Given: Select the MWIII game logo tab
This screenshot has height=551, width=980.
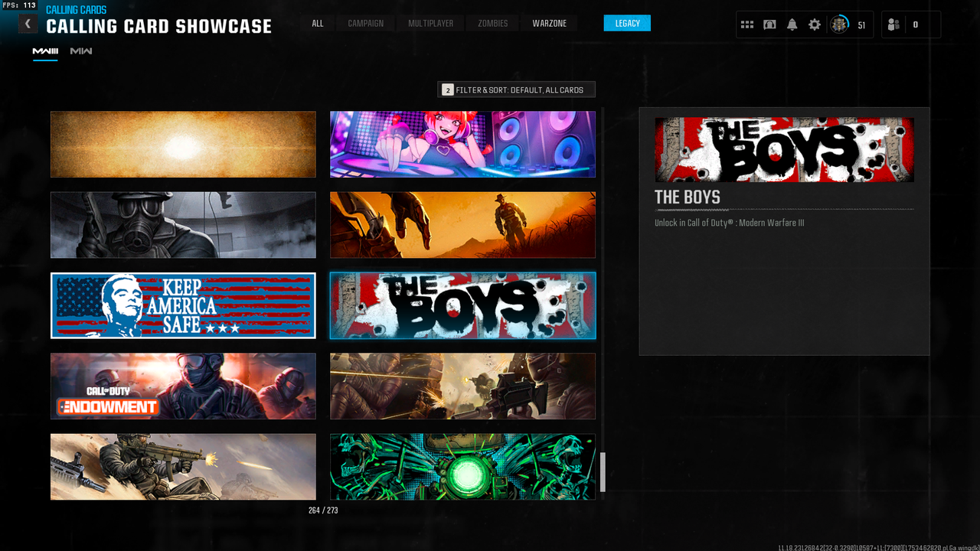Looking at the screenshot, I should click(x=45, y=51).
